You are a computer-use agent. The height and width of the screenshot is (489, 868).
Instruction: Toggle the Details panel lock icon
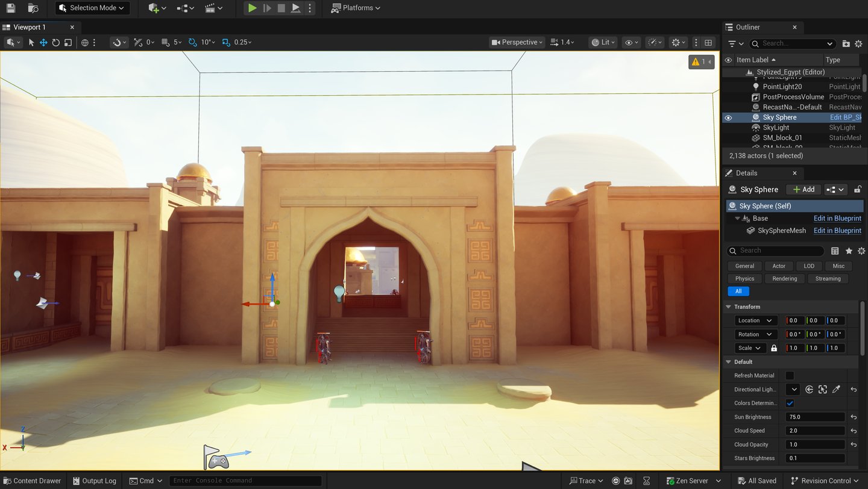pyautogui.click(x=858, y=189)
